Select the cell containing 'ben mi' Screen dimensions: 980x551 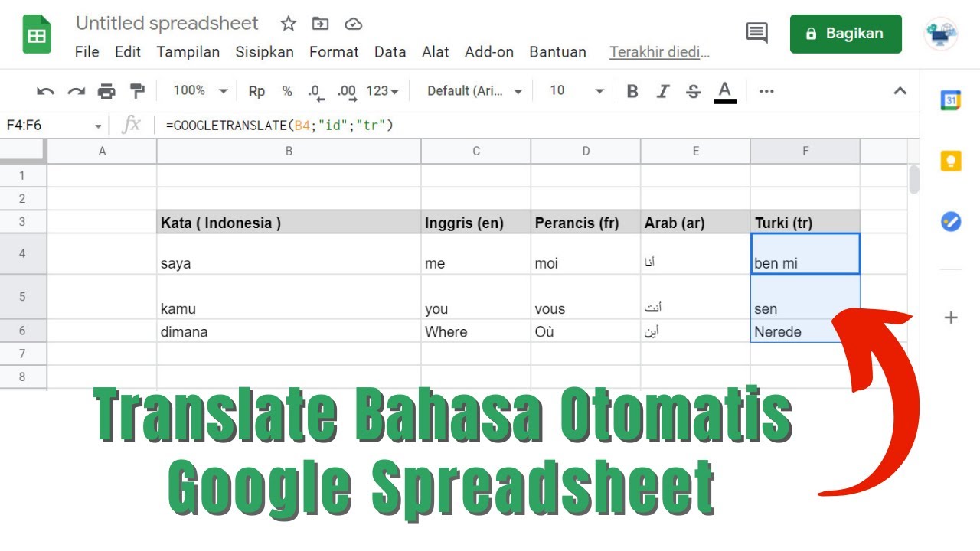point(805,254)
